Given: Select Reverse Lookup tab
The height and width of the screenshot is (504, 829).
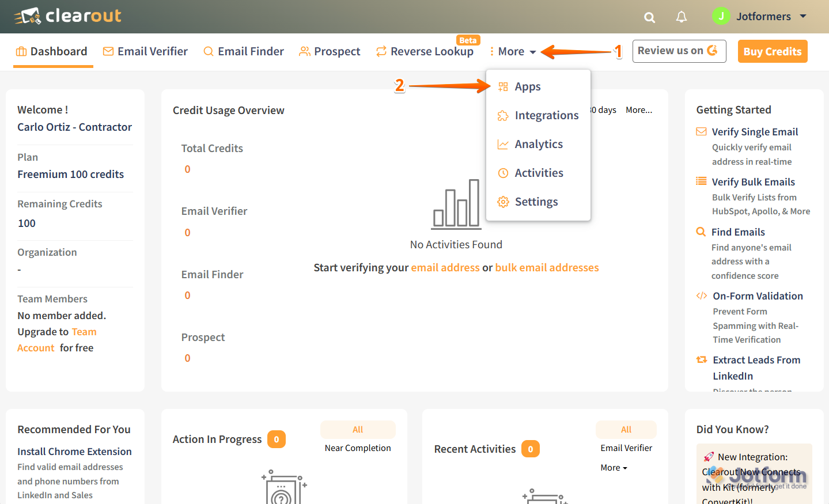Looking at the screenshot, I should point(425,51).
